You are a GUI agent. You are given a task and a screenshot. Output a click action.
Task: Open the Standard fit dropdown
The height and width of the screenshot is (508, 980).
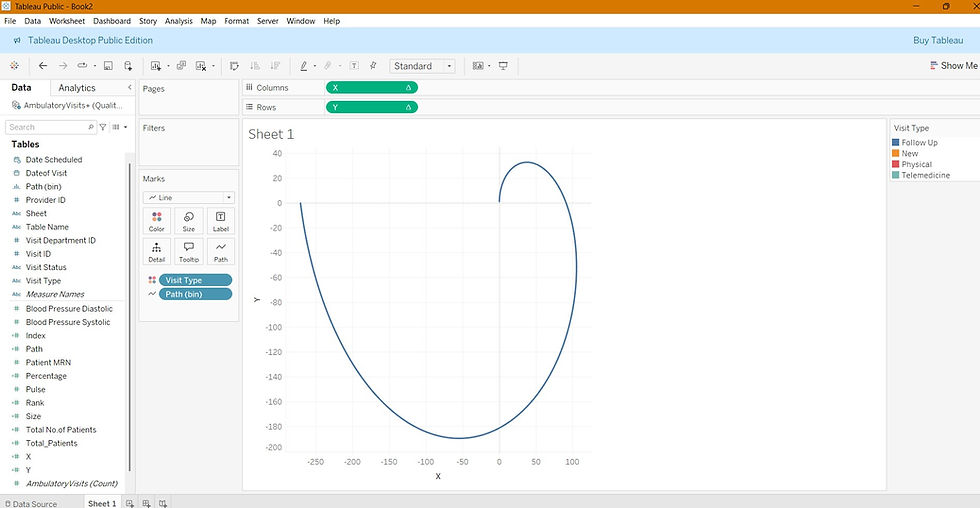[422, 66]
